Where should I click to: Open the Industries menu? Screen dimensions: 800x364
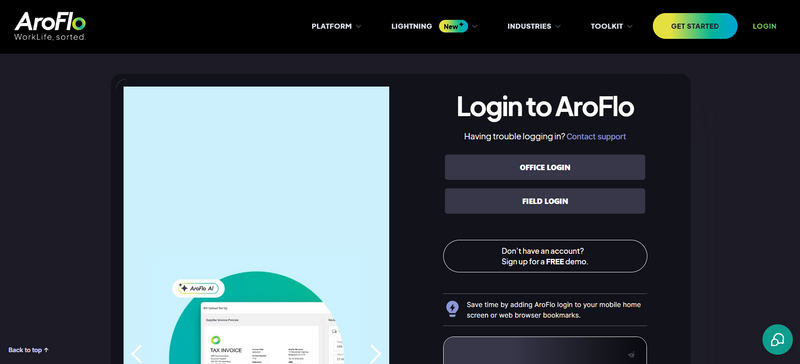click(x=529, y=27)
